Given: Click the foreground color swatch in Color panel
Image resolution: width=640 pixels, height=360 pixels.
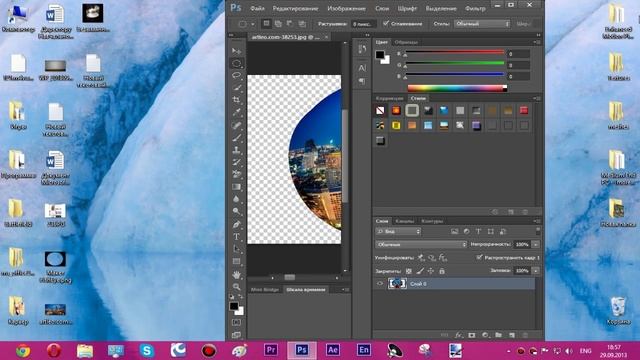Looking at the screenshot, I should pyautogui.click(x=380, y=55).
